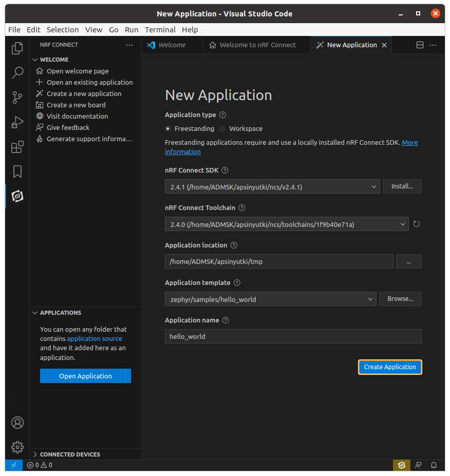This screenshot has width=450, height=476.
Task: Click the remote window indicator in status bar
Action: 14,465
